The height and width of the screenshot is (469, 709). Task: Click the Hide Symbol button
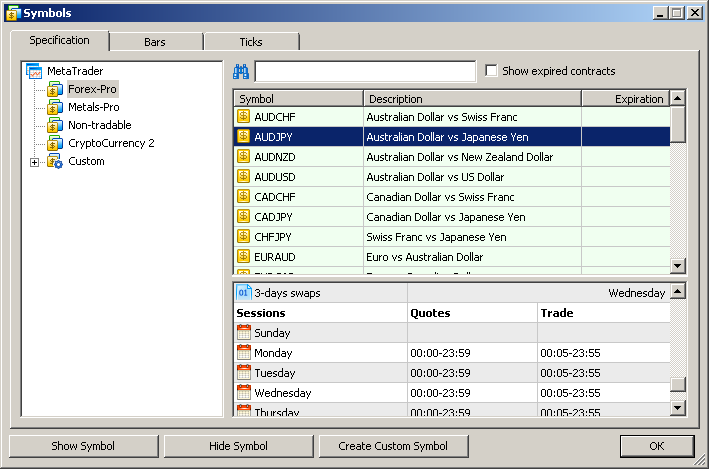tap(238, 446)
